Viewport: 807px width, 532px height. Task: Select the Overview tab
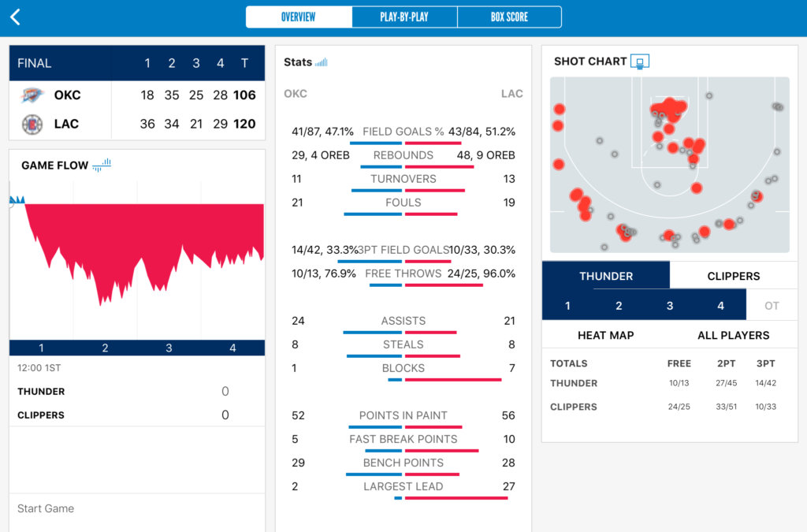tap(299, 17)
